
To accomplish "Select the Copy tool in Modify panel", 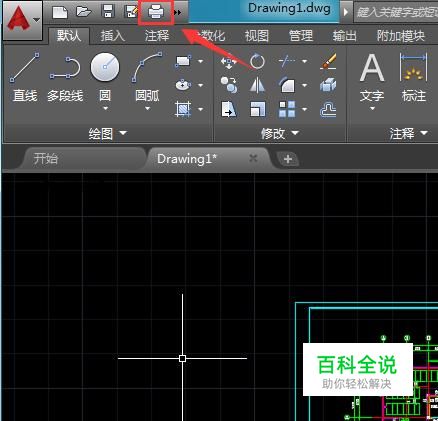I will click(x=229, y=85).
